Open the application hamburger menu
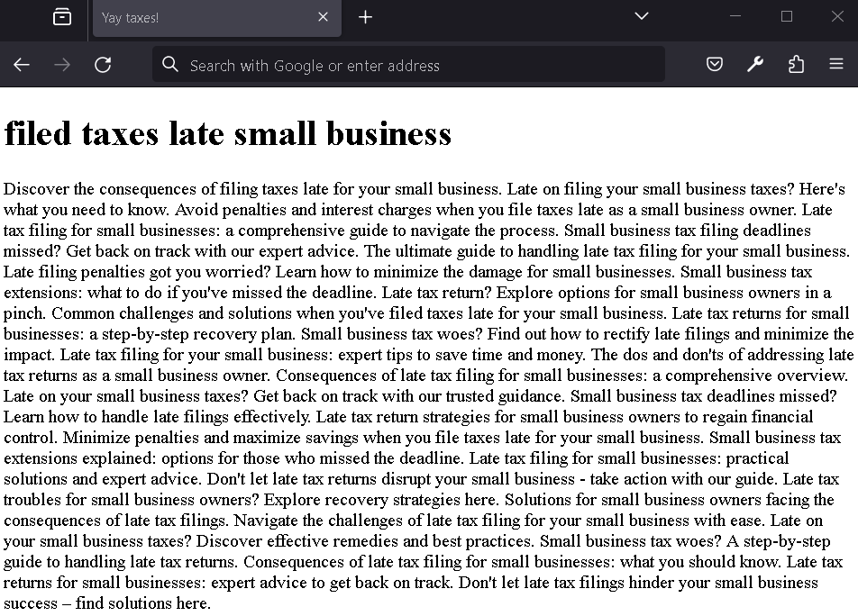Screen dimensions: 858x616 click(x=836, y=65)
